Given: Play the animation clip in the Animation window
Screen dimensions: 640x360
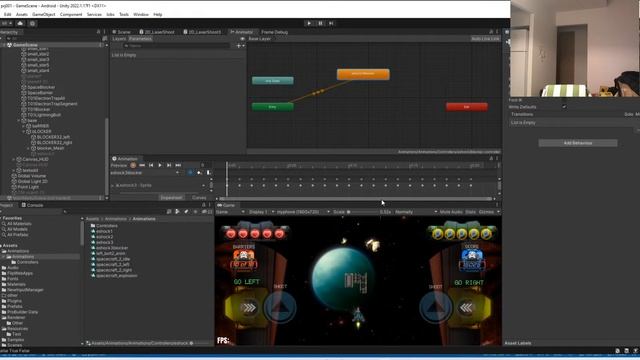Looking at the screenshot, I should 160,165.
